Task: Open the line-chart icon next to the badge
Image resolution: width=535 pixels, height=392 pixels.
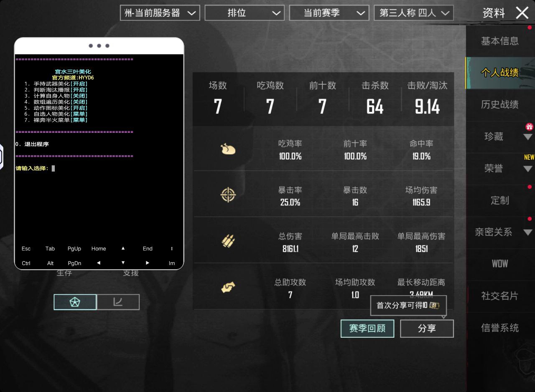Action: click(x=118, y=302)
